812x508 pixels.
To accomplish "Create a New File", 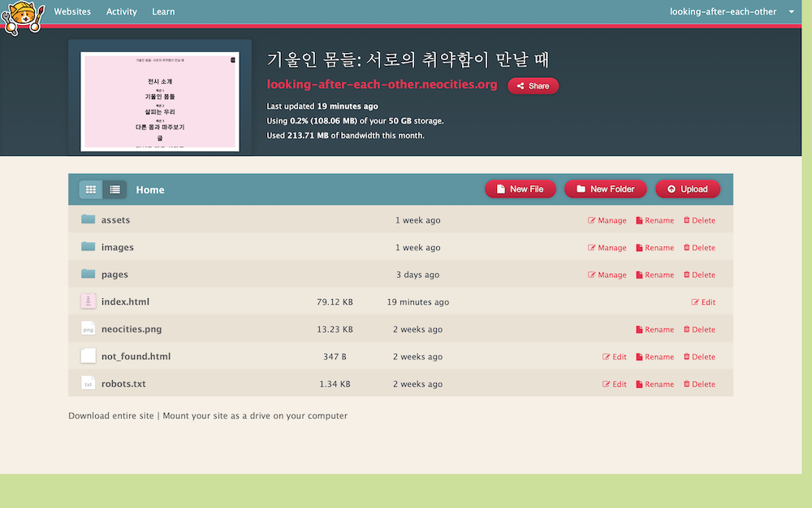I will [x=520, y=189].
